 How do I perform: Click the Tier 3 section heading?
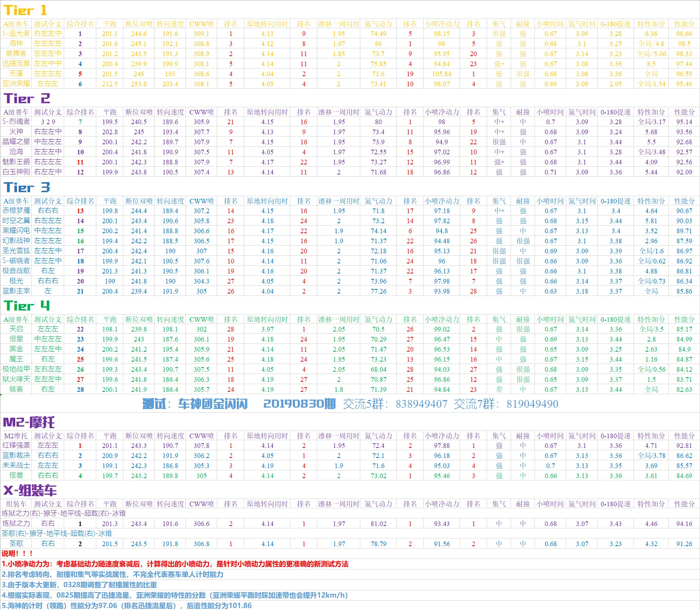pyautogui.click(x=27, y=187)
